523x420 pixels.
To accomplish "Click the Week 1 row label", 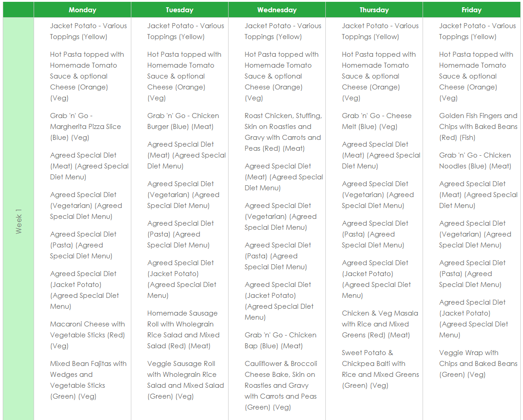I will 19,222.
